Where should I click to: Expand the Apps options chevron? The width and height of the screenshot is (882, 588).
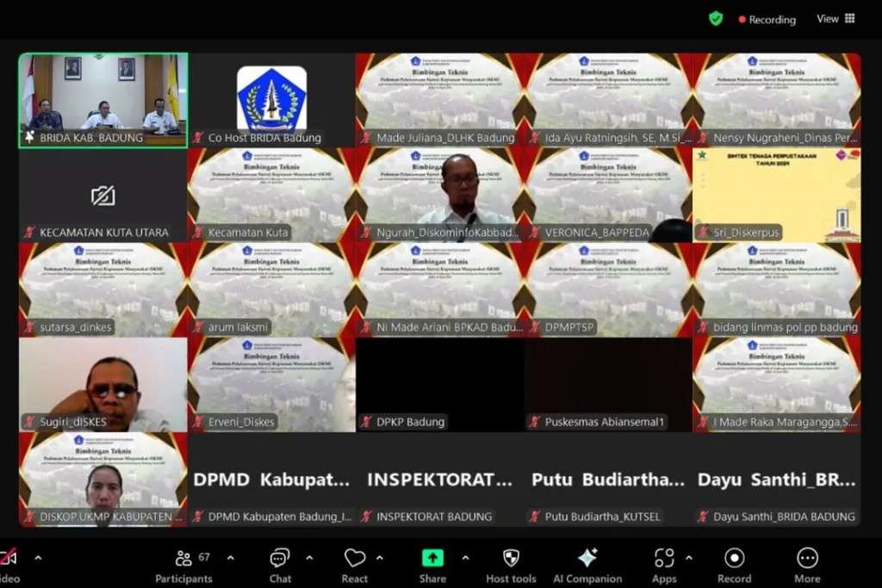click(x=688, y=558)
